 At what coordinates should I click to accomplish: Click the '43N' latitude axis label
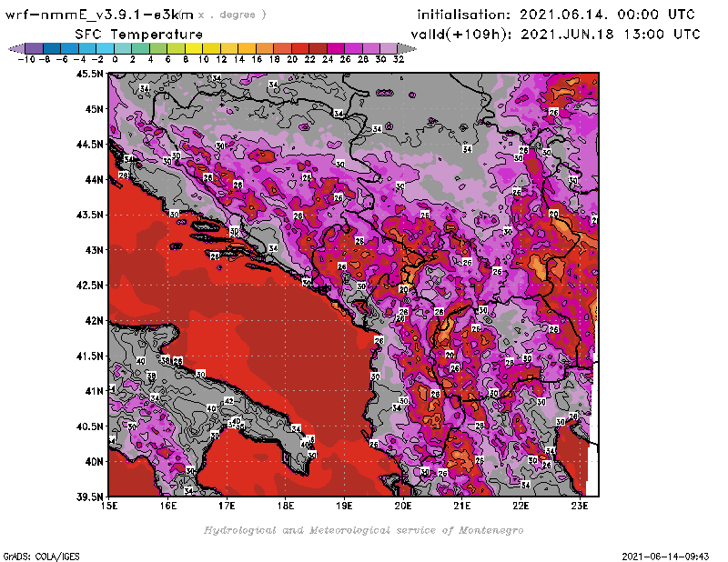95,250
